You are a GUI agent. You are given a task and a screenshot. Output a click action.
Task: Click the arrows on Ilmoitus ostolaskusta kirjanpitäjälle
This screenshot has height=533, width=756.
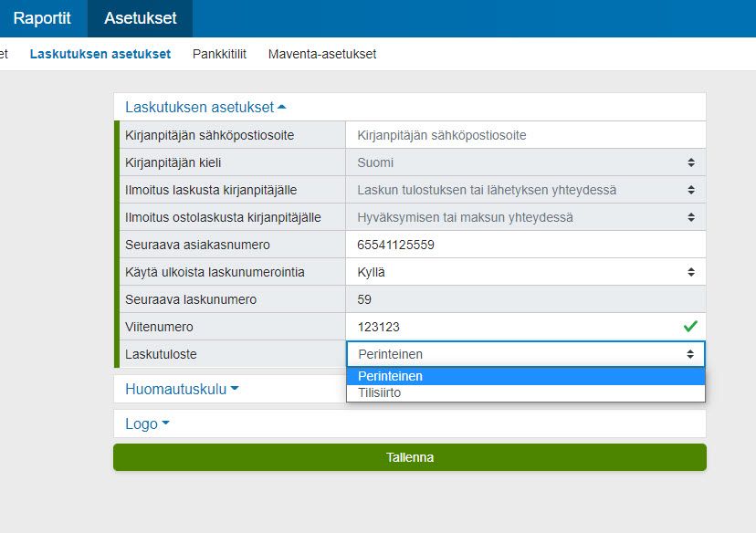tap(692, 216)
